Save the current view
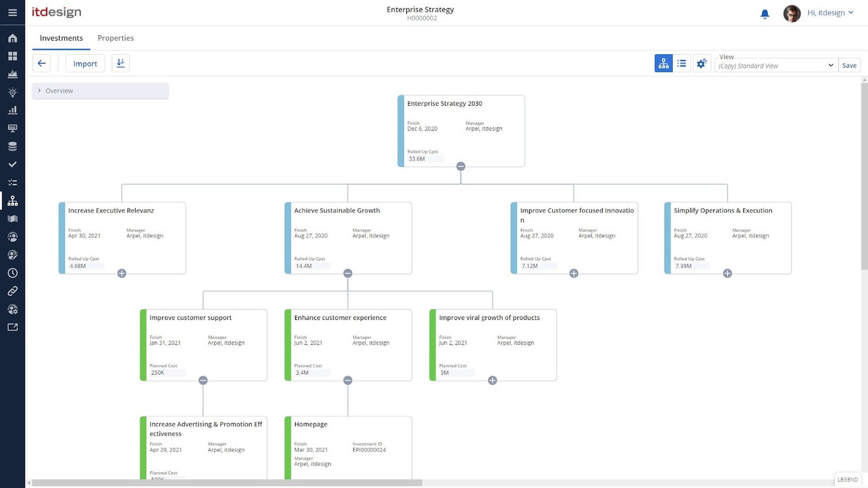The height and width of the screenshot is (488, 868). [x=849, y=65]
